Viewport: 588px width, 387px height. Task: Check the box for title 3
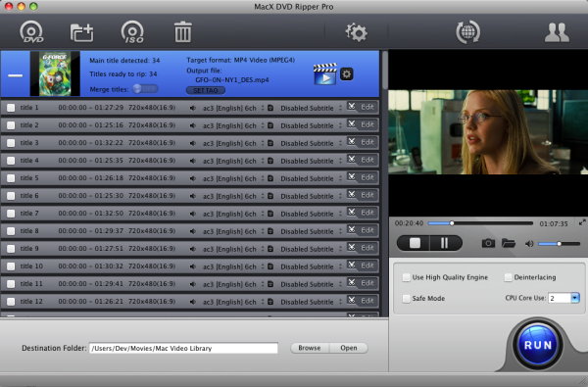pos(11,143)
